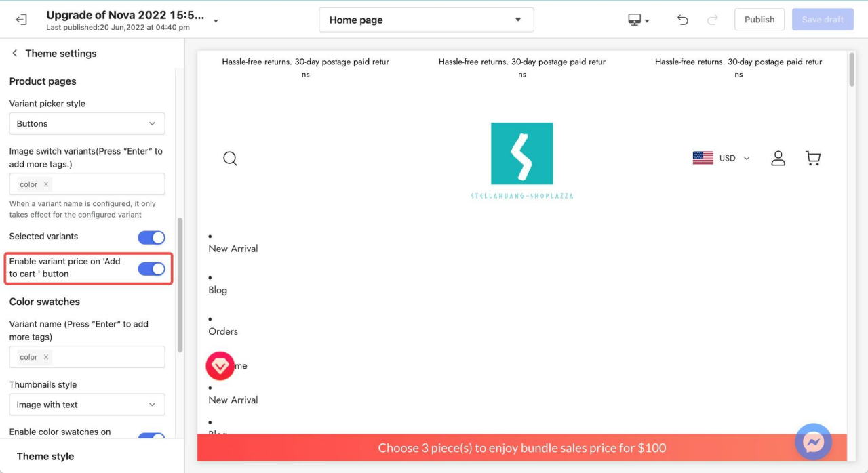The width and height of the screenshot is (868, 473).
Task: Exit the theme editor via back icon
Action: click(21, 20)
